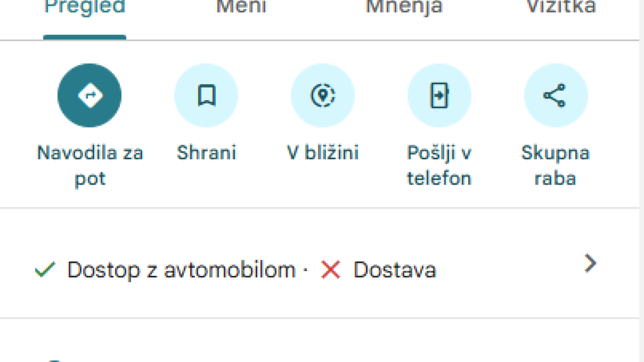This screenshot has height=362, width=644.
Task: Click the "Skupna raba" text label
Action: tap(555, 165)
